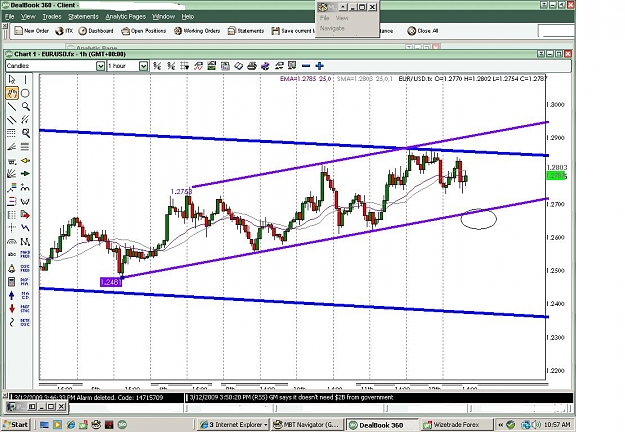Show Working Orders
The image size is (625, 432).
[197, 31]
